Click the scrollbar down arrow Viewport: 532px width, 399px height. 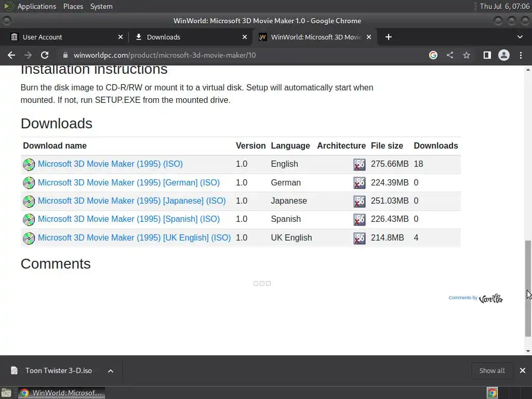[x=528, y=351]
